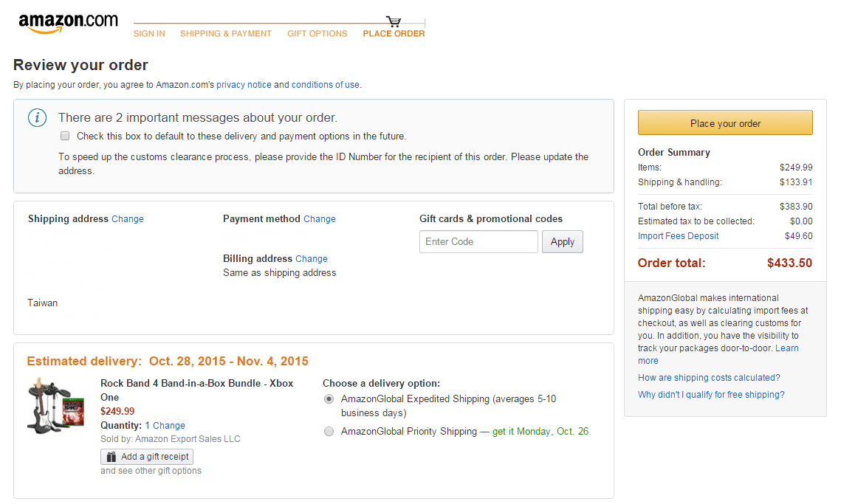
Task: Open the Rock Band 4 product thumbnail
Action: click(x=57, y=404)
